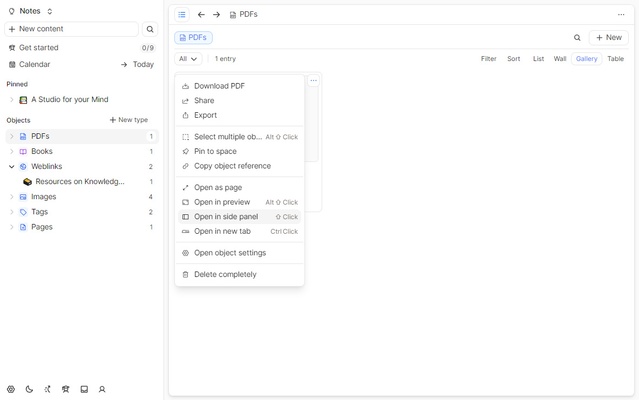This screenshot has width=639, height=400.
Task: Open Resources on Knowledg... sidebar entry
Action: pos(82,182)
